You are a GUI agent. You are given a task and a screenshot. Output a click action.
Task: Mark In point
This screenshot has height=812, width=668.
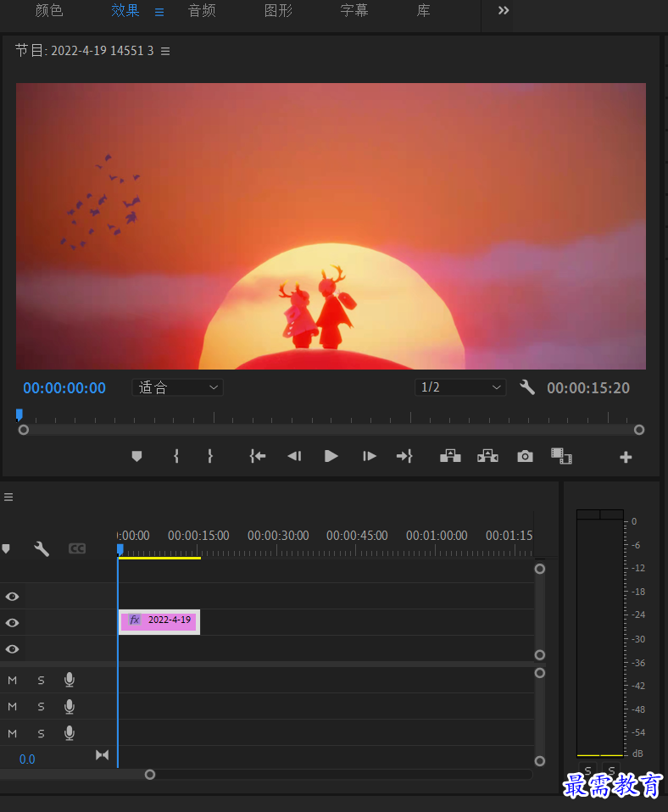click(x=176, y=456)
